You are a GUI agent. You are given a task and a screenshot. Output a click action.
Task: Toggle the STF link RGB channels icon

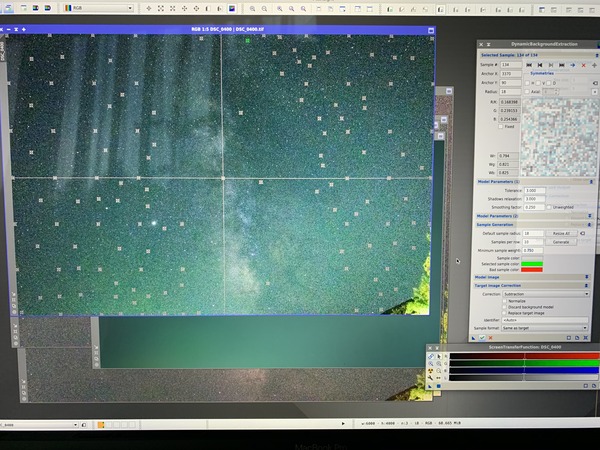430,356
